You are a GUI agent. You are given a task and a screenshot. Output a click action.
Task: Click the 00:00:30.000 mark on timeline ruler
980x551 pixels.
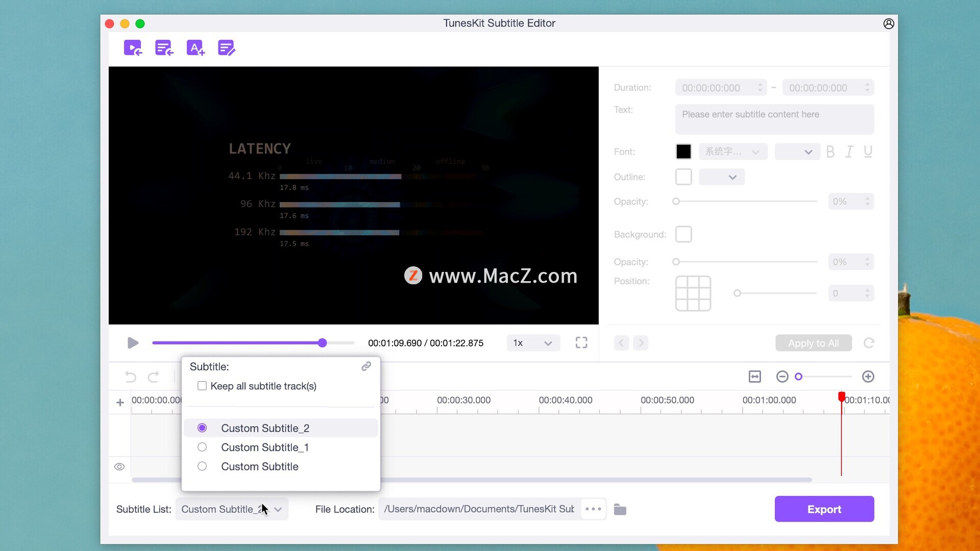pyautogui.click(x=463, y=400)
